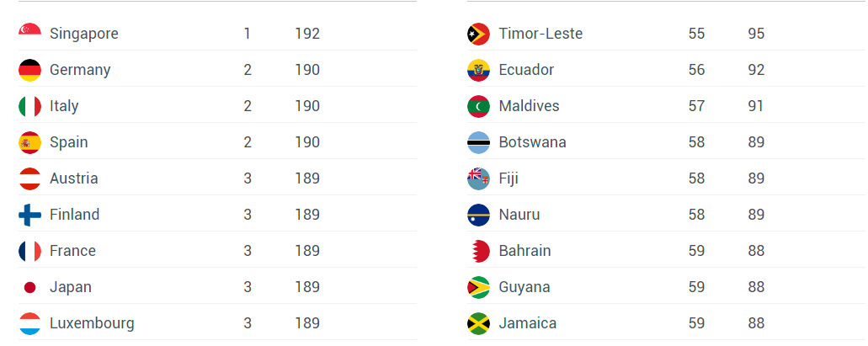Select the Maldives flag icon
868x346 pixels.
pos(478,106)
